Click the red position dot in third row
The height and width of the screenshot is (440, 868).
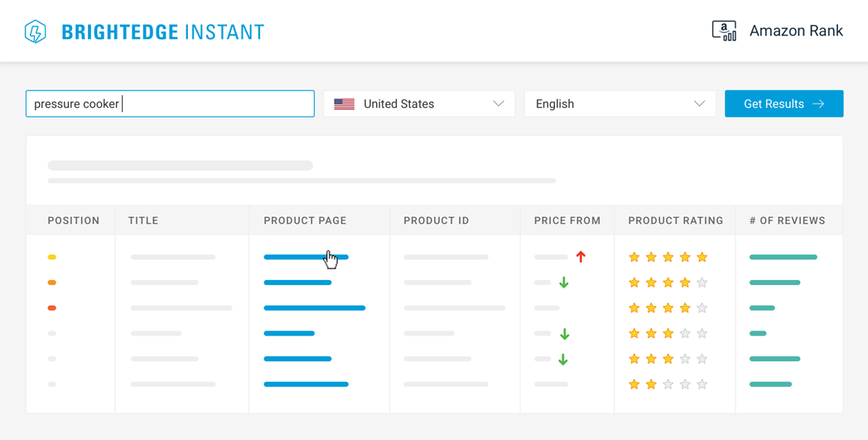point(52,308)
